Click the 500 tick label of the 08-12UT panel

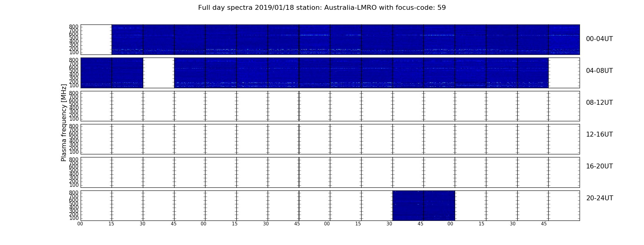(x=74, y=104)
